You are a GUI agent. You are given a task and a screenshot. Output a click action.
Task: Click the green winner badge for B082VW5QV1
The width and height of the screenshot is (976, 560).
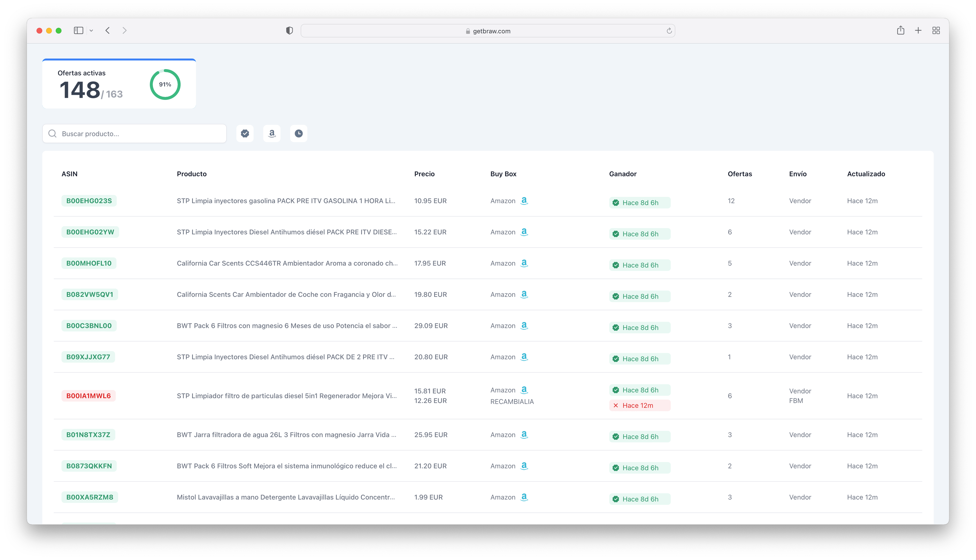click(x=639, y=296)
